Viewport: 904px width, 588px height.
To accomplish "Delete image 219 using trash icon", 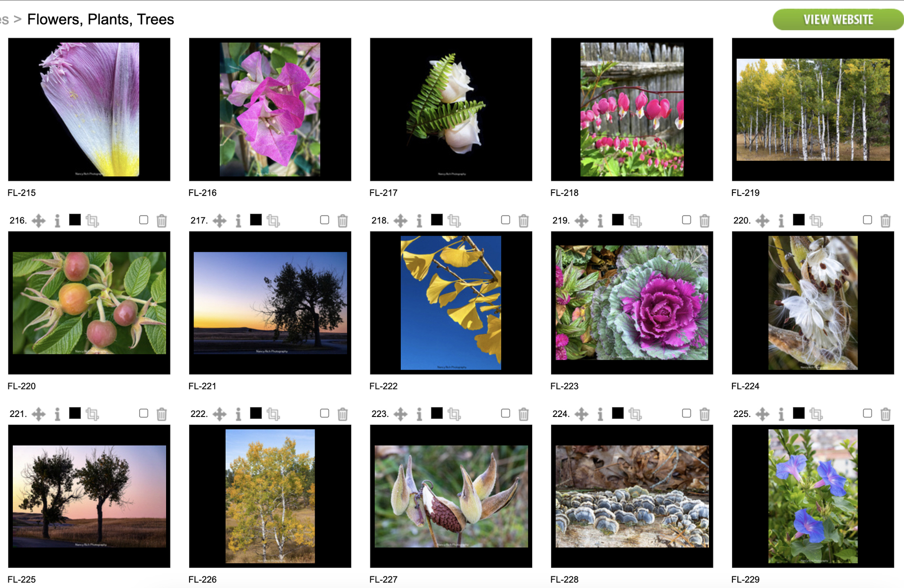I will pos(705,221).
